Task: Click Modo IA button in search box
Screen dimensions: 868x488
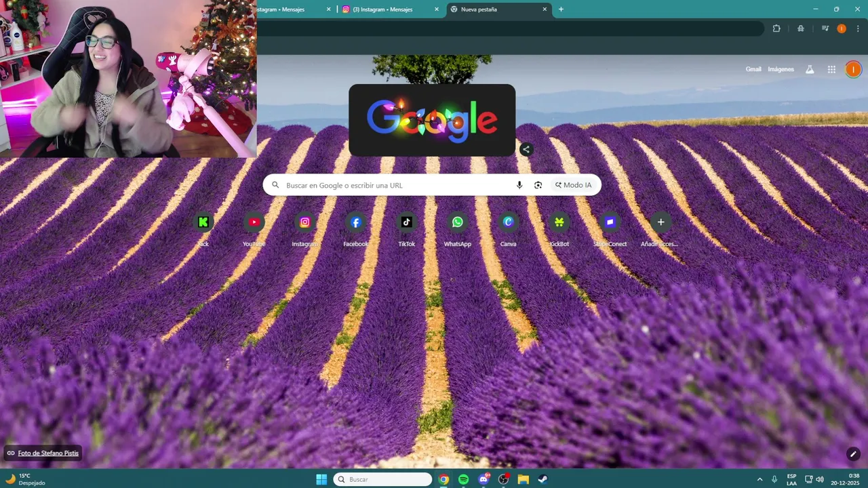Action: coord(573,185)
